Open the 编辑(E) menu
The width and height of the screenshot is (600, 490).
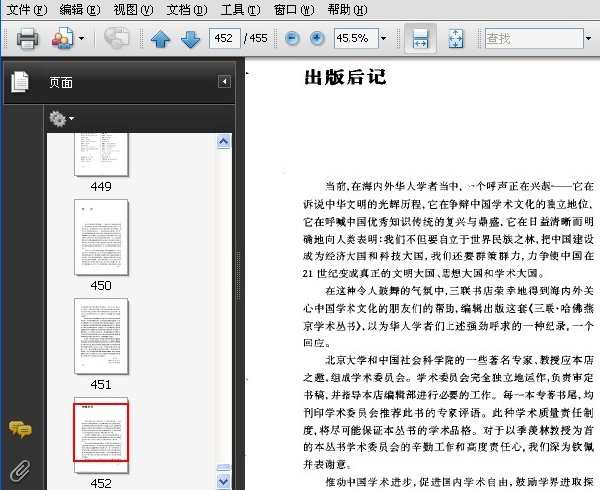pos(80,10)
